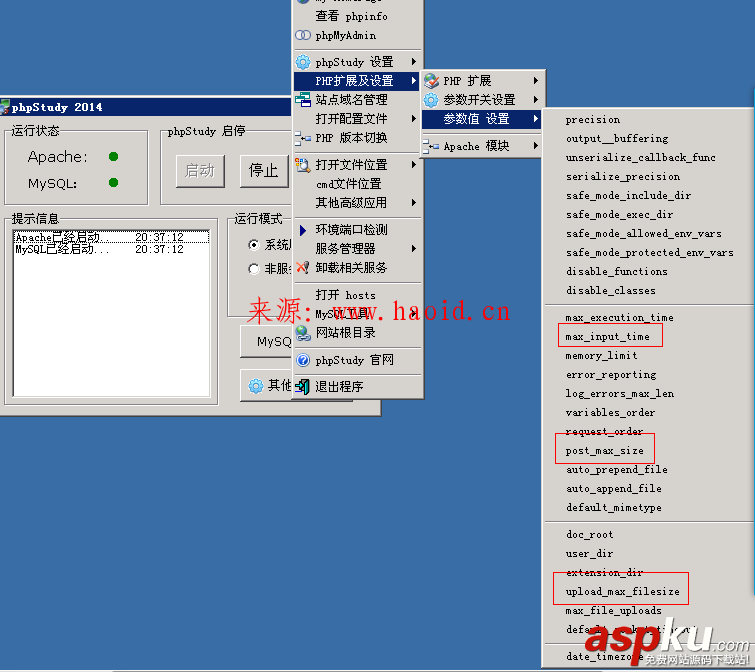Open the cmd文件位置 menu item
755x672 pixels.
pyautogui.click(x=358, y=184)
